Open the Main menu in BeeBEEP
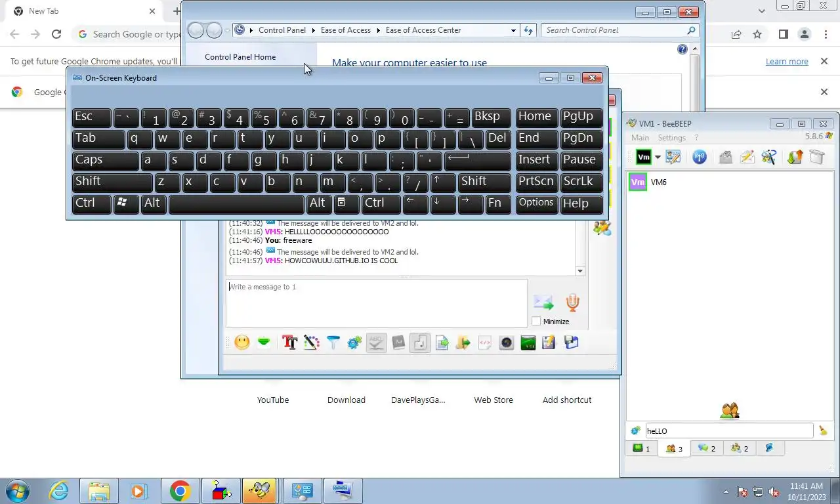 click(640, 138)
